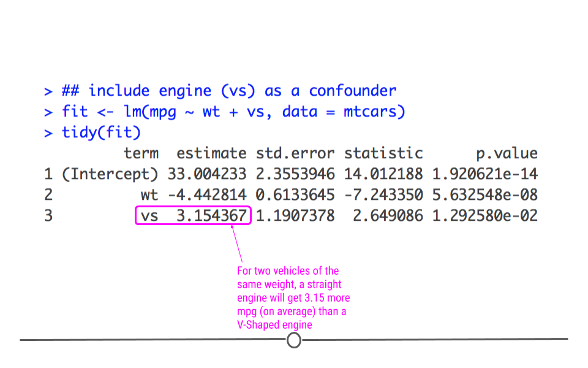Click the circular slider handle at bottom
588x368 pixels.
click(293, 340)
